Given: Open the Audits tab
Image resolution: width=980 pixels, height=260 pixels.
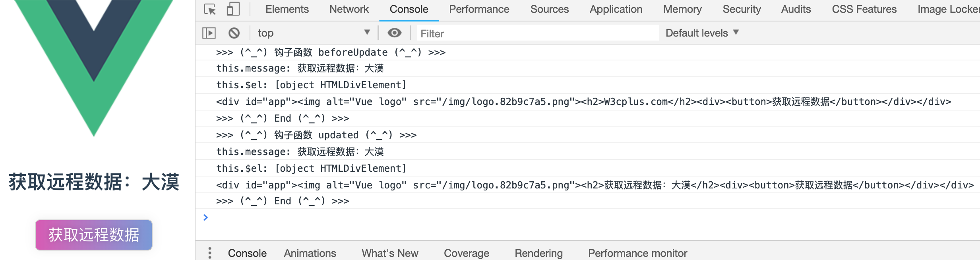Looking at the screenshot, I should click(796, 9).
